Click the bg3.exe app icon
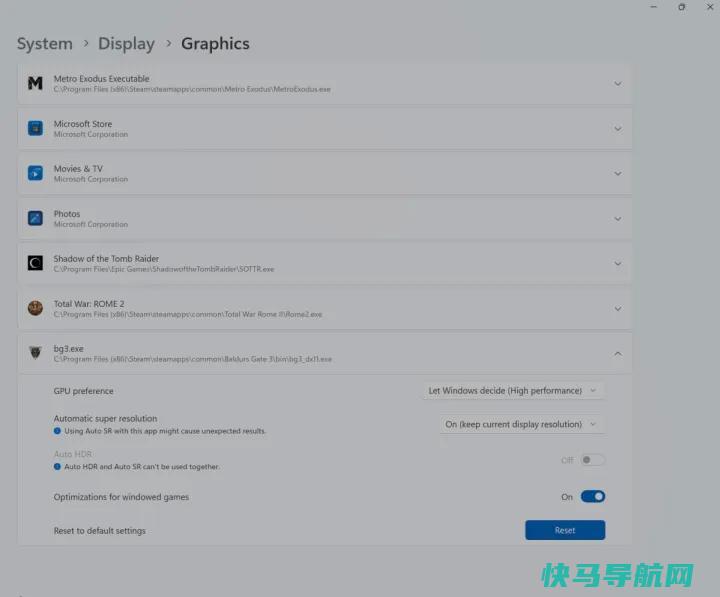Image resolution: width=720 pixels, height=597 pixels. (x=35, y=353)
